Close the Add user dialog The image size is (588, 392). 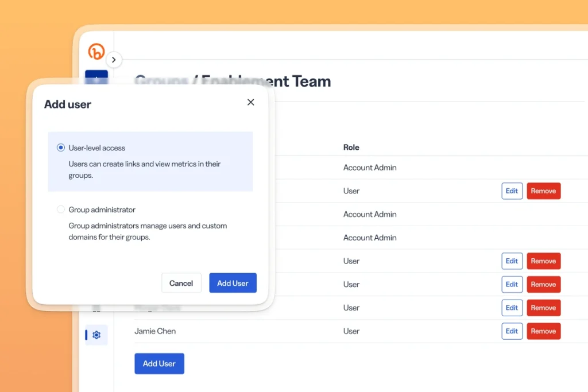pos(251,102)
